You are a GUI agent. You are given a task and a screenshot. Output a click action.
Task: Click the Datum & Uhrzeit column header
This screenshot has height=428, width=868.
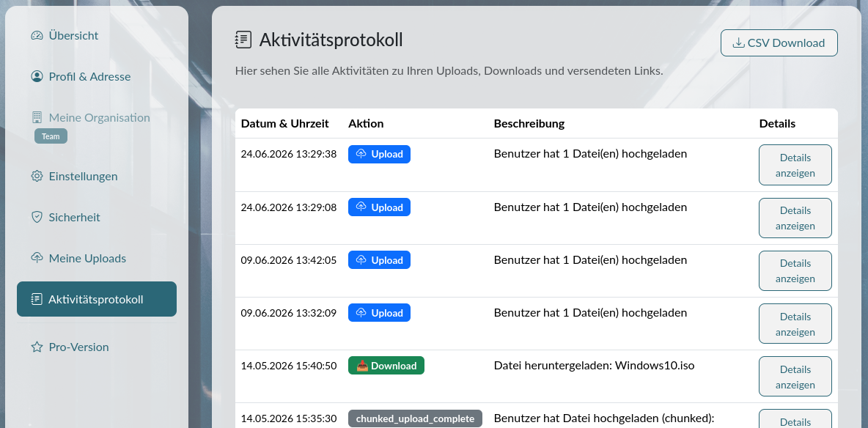[285, 123]
